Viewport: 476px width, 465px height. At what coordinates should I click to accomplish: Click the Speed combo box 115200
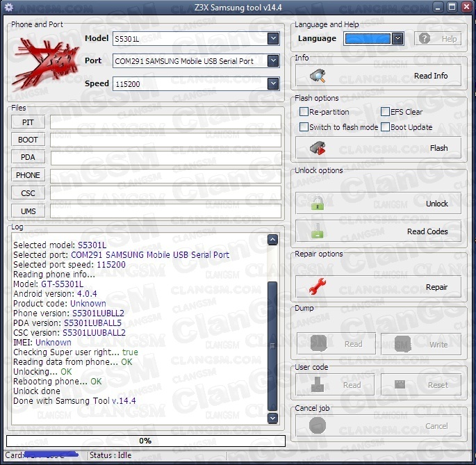[196, 83]
